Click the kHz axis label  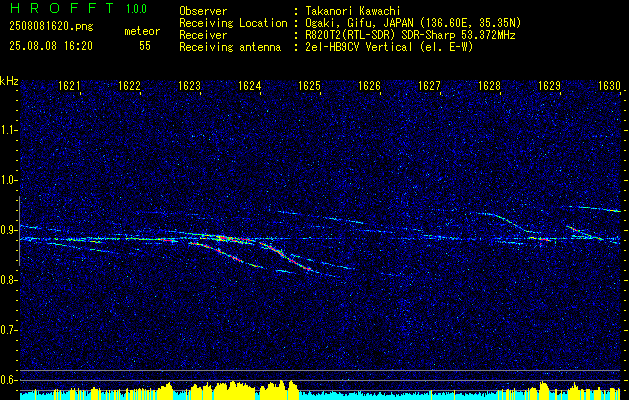[x=9, y=81]
